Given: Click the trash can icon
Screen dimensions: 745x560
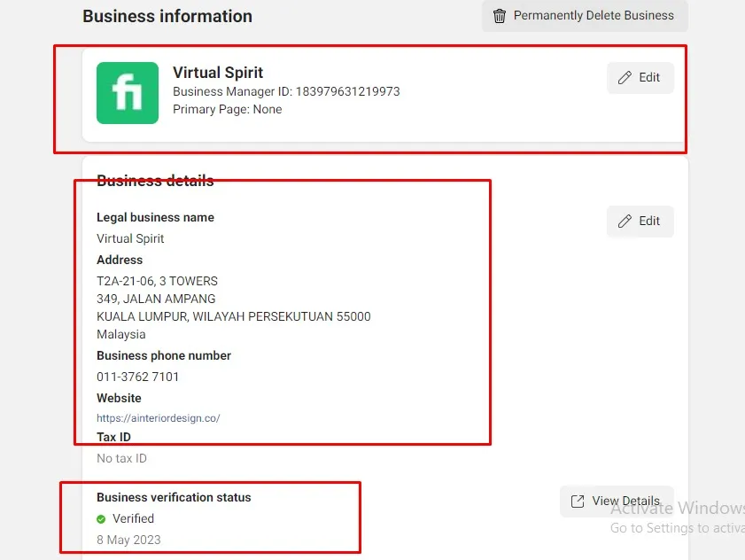Looking at the screenshot, I should (500, 16).
